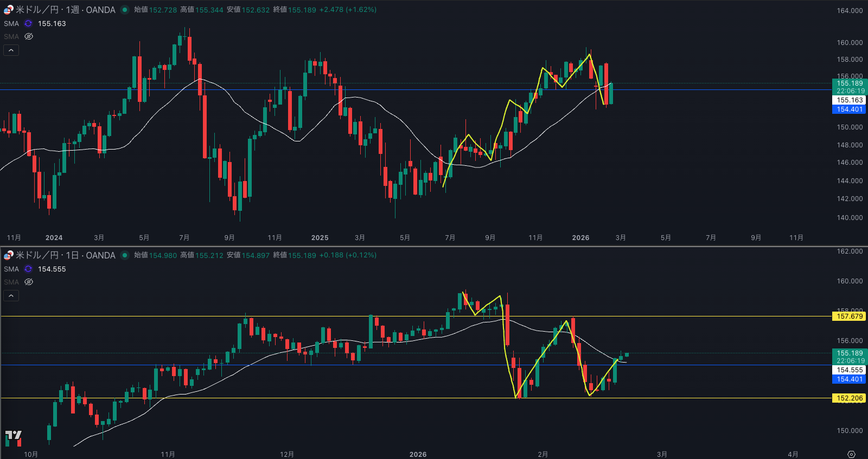Click the purple SMA refresh icon on daily chart
Viewport: 868px width, 459px height.
pyautogui.click(x=28, y=269)
